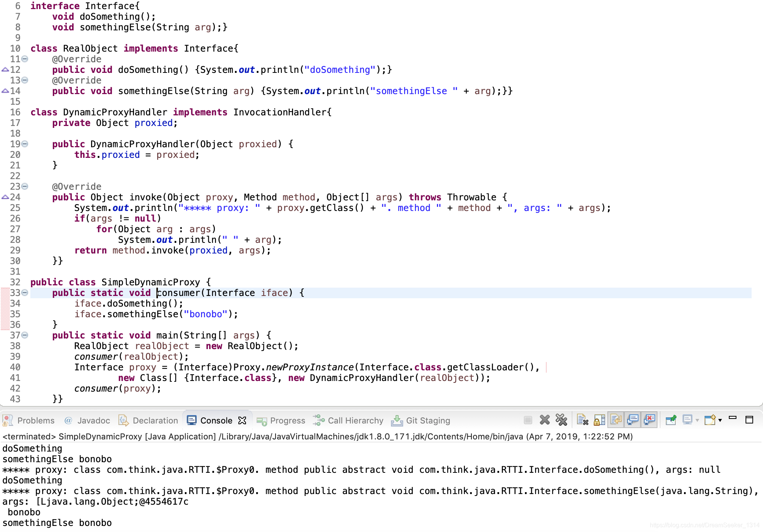Click the Display Selected Console icon

click(687, 420)
